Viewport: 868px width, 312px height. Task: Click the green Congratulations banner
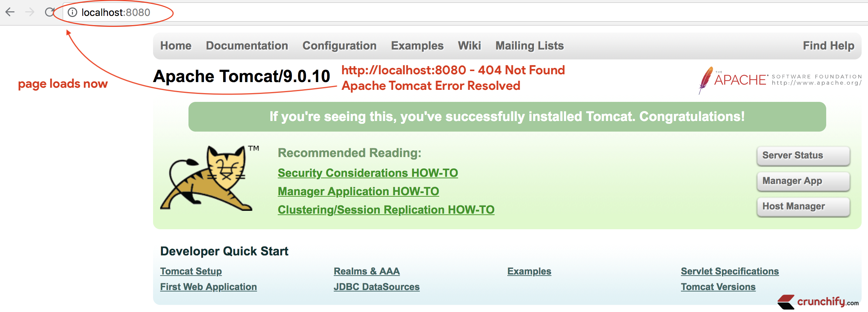coord(507,117)
